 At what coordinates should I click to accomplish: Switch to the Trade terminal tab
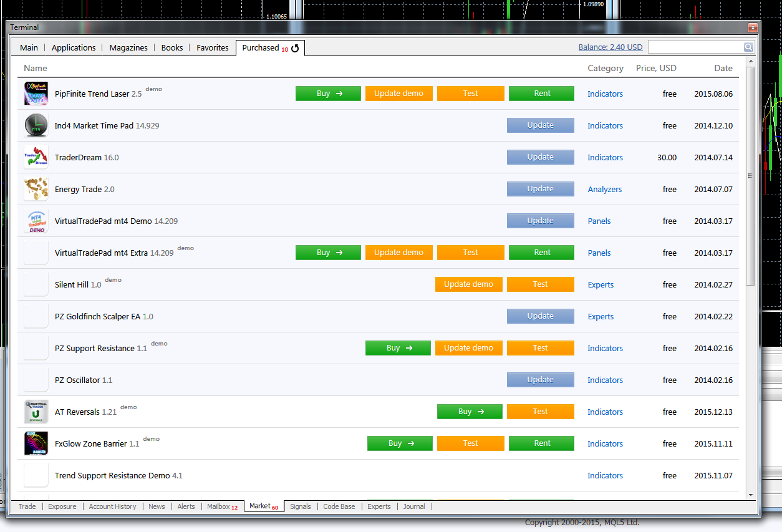pyautogui.click(x=27, y=506)
